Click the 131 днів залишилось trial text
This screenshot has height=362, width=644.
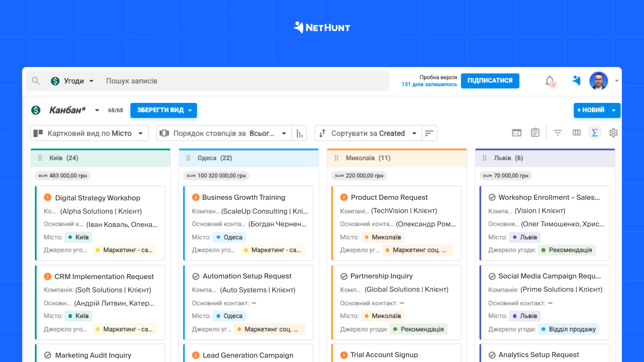click(x=429, y=84)
